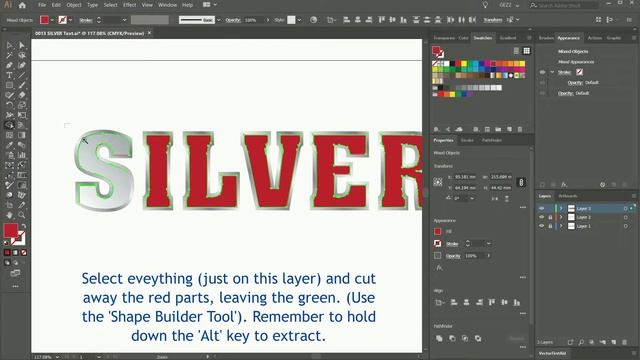
Task: Switch to the Appearance panel tab
Action: pyautogui.click(x=568, y=38)
